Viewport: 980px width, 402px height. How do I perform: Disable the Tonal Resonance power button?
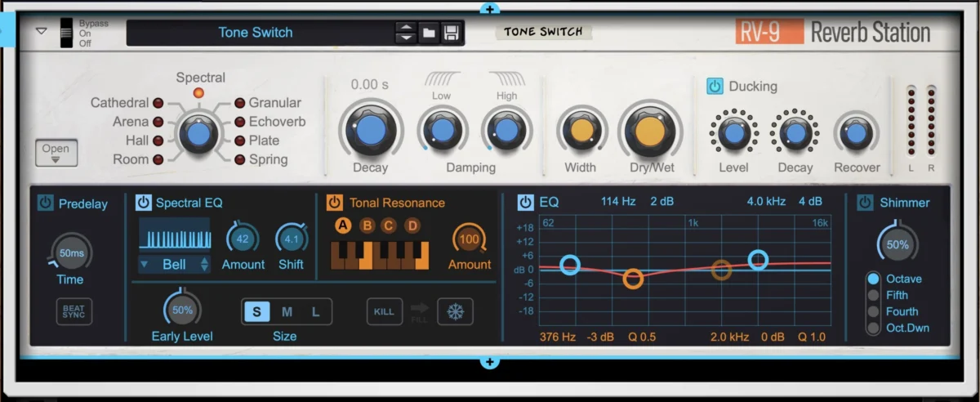[335, 203]
